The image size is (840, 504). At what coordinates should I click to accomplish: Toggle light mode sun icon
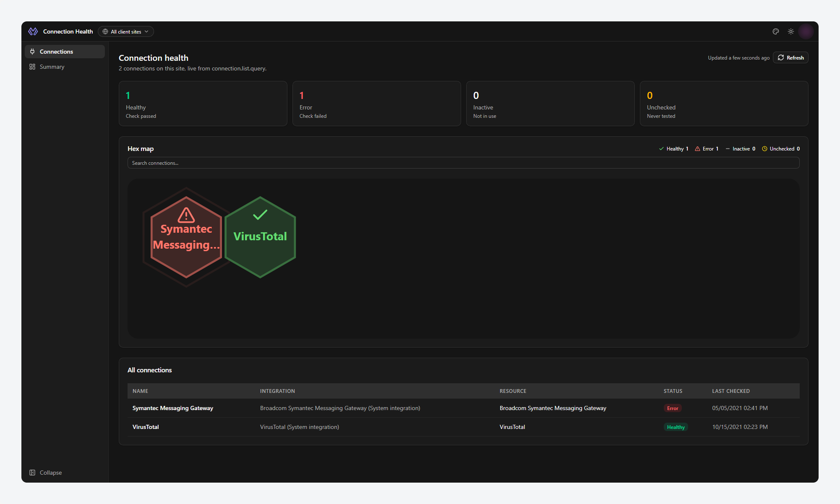click(x=791, y=31)
